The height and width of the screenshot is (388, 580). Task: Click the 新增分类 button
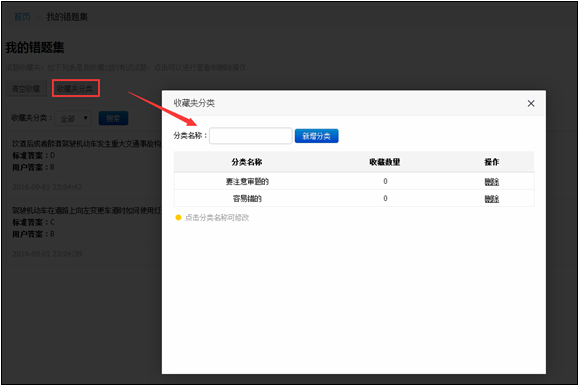[x=316, y=136]
